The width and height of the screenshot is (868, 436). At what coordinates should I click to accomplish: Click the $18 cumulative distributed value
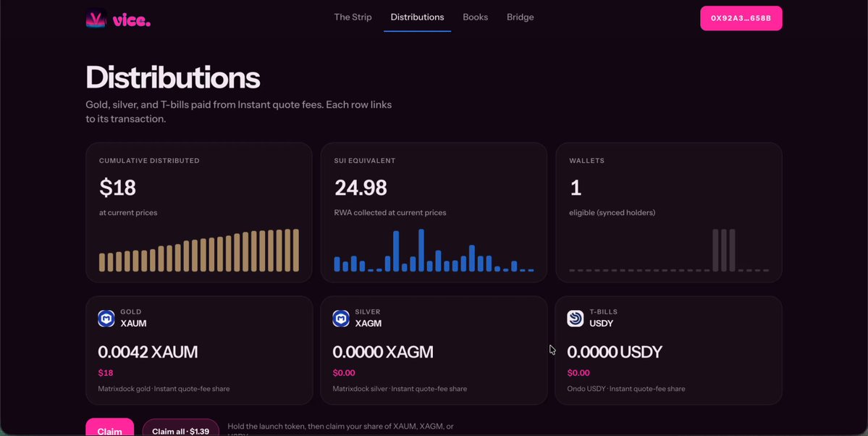coord(117,188)
